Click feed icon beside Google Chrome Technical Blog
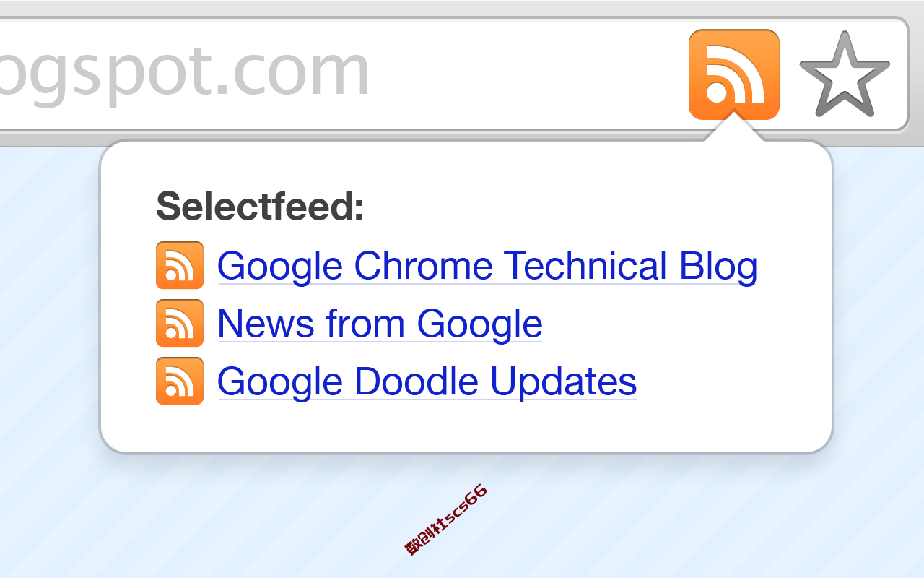The image size is (924, 578). click(x=180, y=265)
